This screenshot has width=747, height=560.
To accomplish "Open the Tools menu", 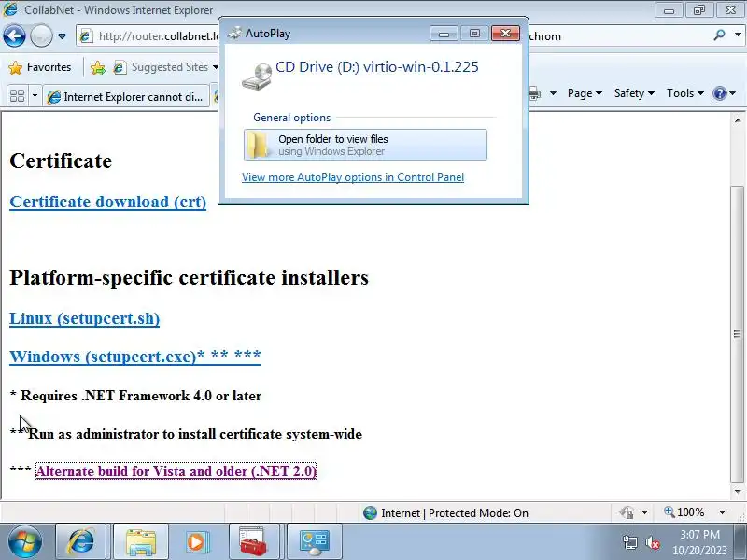I will pos(685,93).
